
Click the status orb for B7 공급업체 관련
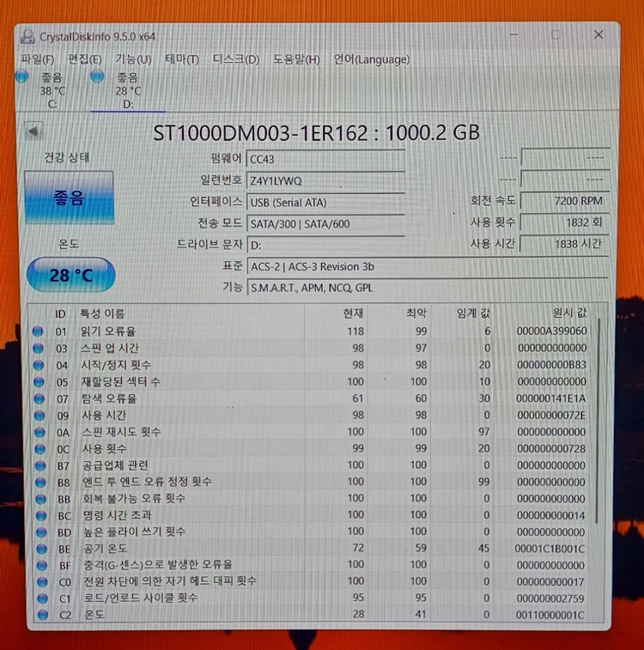(x=40, y=466)
